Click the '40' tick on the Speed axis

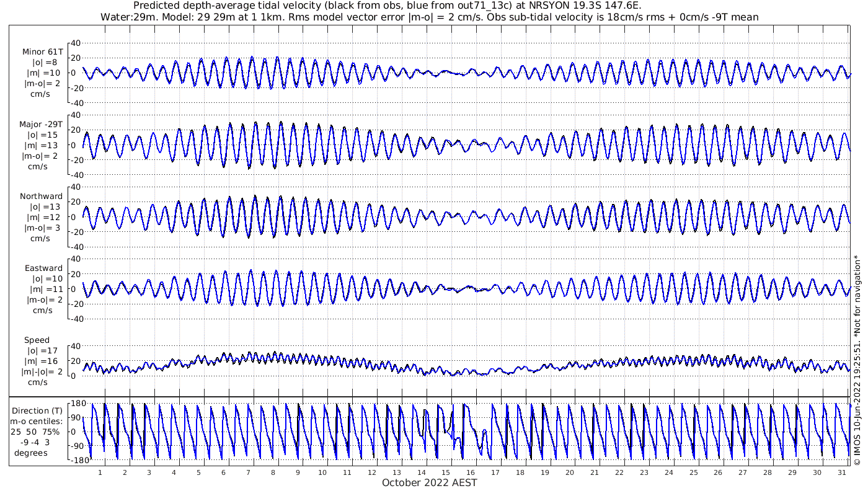(76, 346)
